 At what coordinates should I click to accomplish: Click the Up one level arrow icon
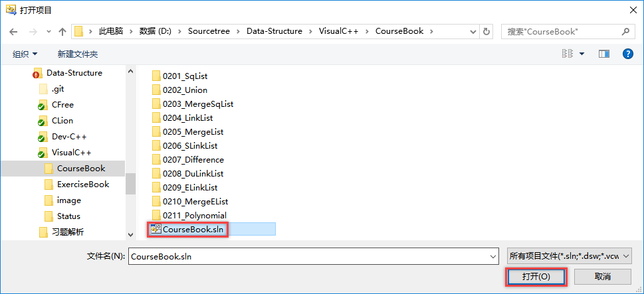[62, 31]
